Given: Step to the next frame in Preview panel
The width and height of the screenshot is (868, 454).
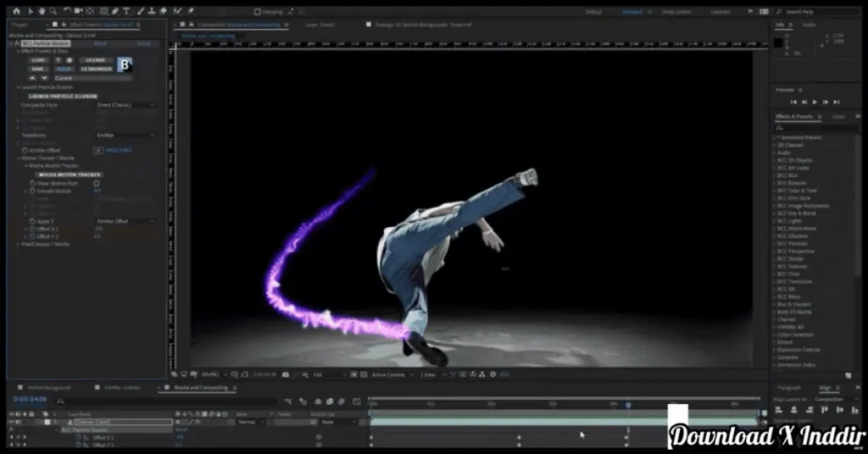Looking at the screenshot, I should pos(826,102).
